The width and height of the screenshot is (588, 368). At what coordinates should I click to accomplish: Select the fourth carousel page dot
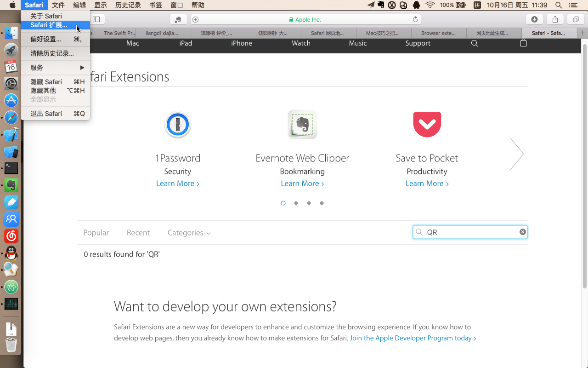coord(322,203)
